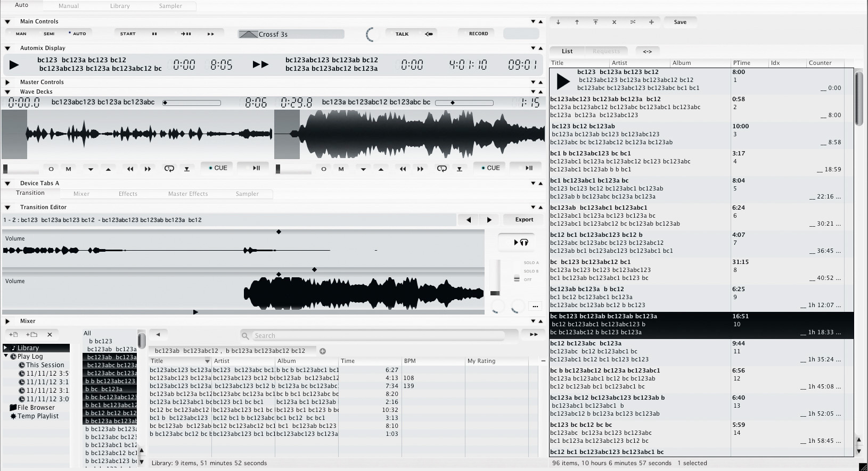Click the Export button

(524, 220)
